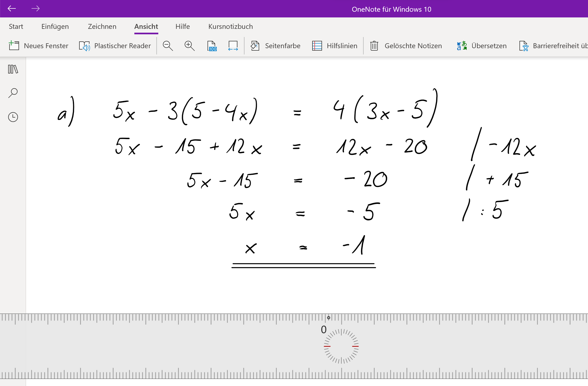
Task: Click the fit page width icon
Action: [233, 46]
